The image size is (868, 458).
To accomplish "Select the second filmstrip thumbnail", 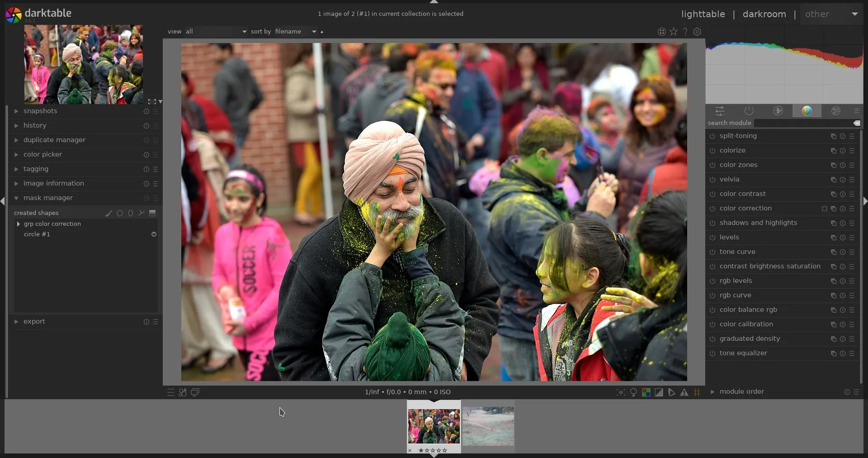I will coord(488,426).
